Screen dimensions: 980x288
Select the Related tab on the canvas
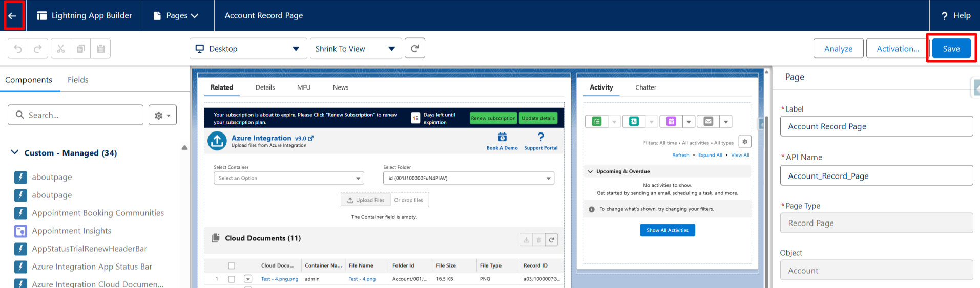tap(222, 87)
